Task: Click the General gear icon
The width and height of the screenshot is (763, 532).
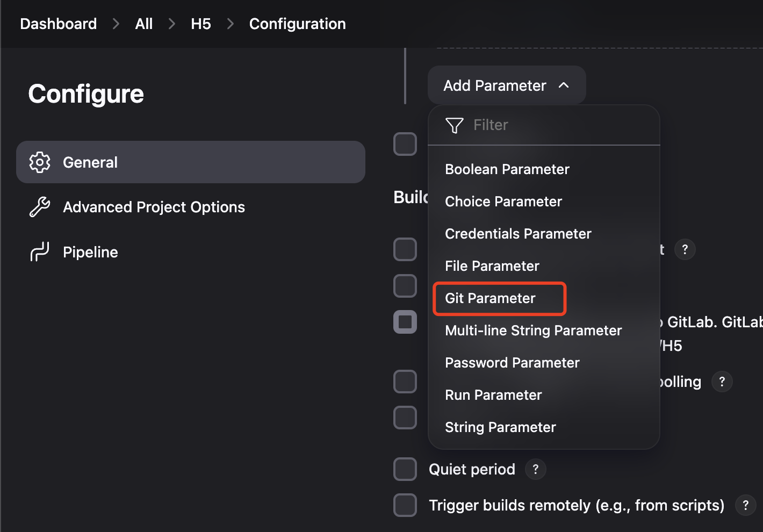Action: pyautogui.click(x=40, y=162)
